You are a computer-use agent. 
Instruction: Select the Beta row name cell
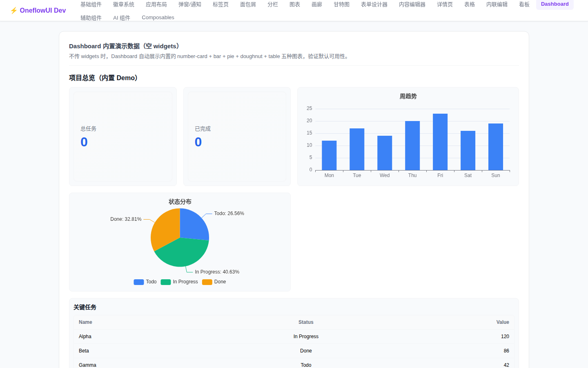click(84, 351)
